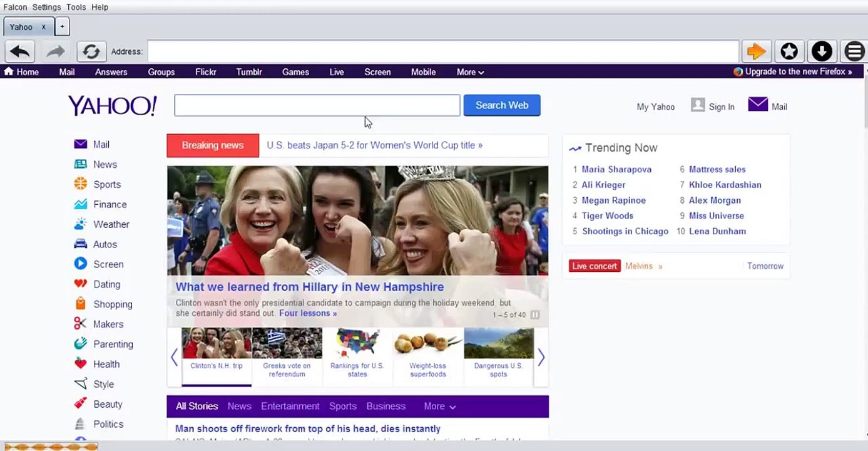Click the purple Mail envelope icon in header
Image resolution: width=868 pixels, height=451 pixels.
(758, 105)
